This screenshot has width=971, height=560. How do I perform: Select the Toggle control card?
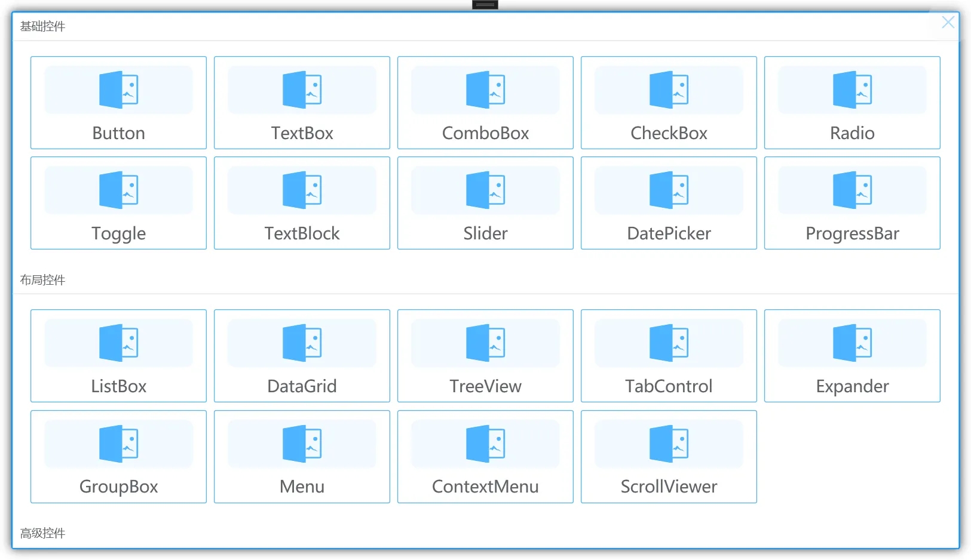pyautogui.click(x=118, y=203)
